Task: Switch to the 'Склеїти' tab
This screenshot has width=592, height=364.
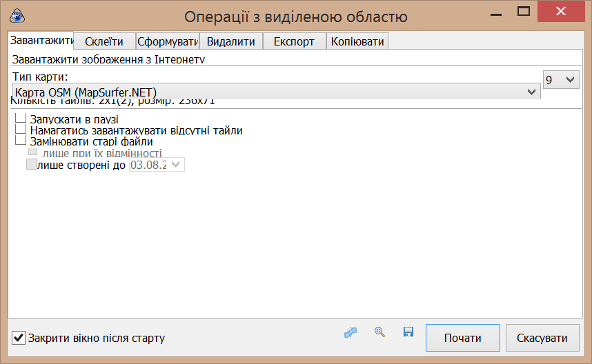Action: pos(104,41)
